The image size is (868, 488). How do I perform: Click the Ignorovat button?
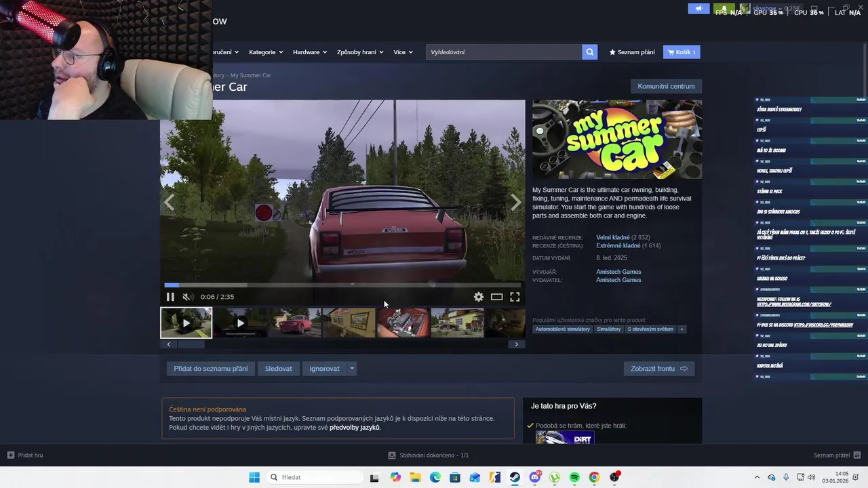coord(324,369)
